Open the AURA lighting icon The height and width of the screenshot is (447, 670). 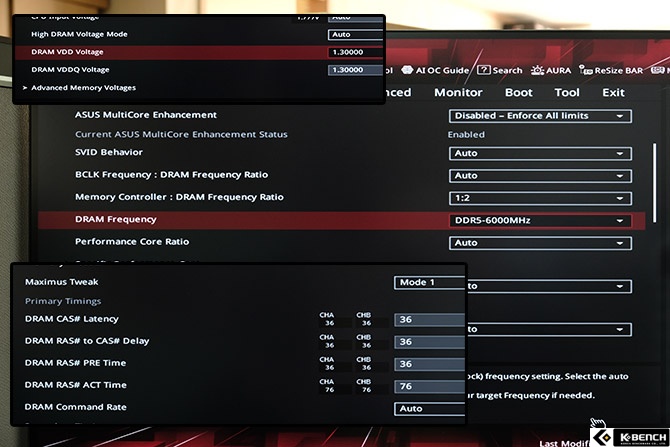click(537, 70)
